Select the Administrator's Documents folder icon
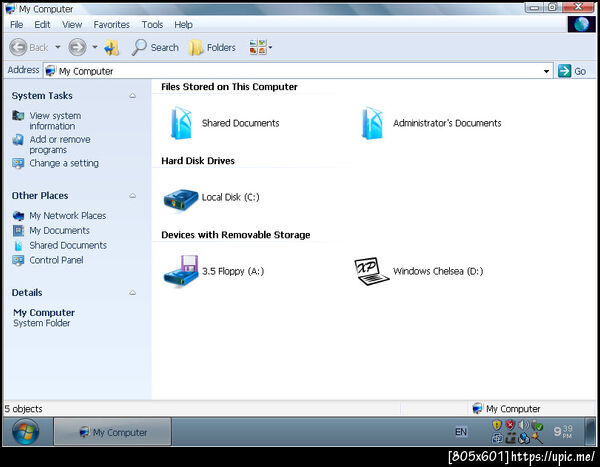 [x=372, y=123]
